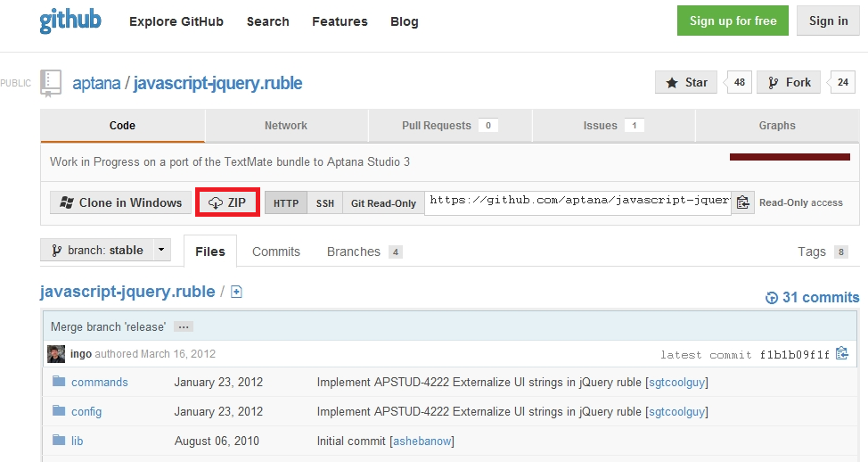Click the clone URL field

578,202
